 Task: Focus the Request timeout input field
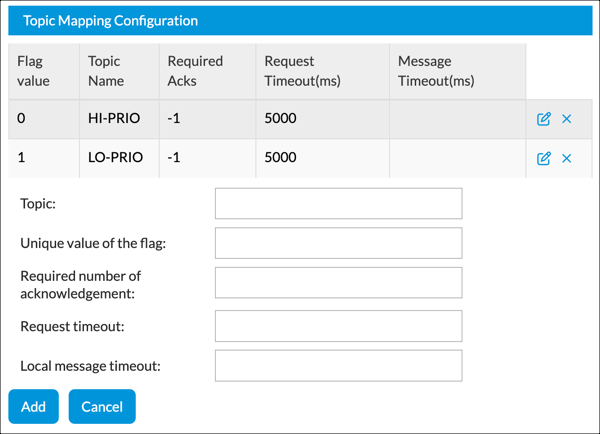coord(339,326)
